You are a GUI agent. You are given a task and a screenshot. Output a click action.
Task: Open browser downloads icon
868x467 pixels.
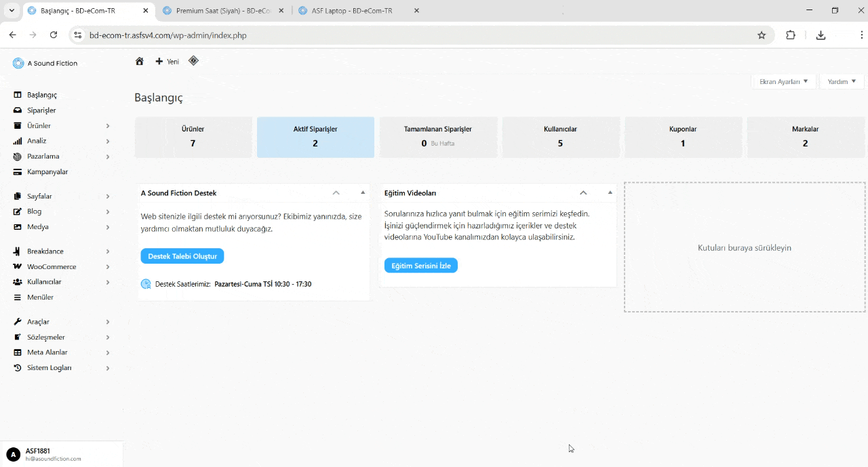821,35
